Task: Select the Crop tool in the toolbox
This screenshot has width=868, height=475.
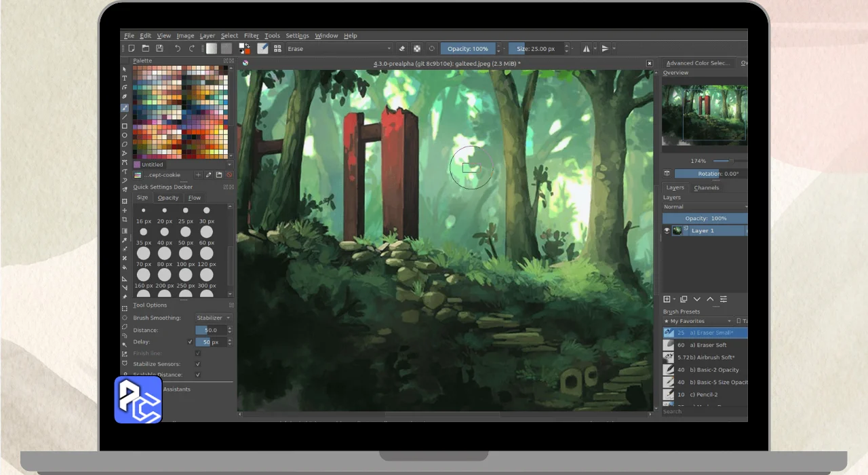Action: coord(125,220)
